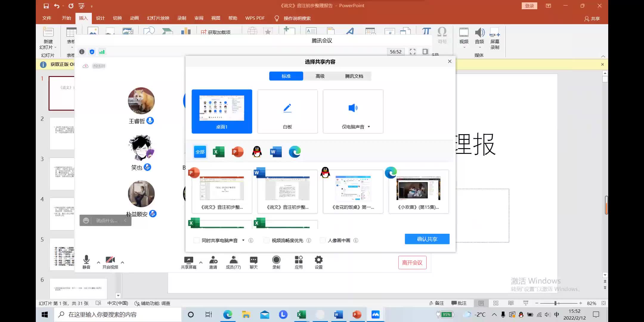Click the PowerPoint undo arrow
The width and height of the screenshot is (644, 322).
tap(57, 6)
